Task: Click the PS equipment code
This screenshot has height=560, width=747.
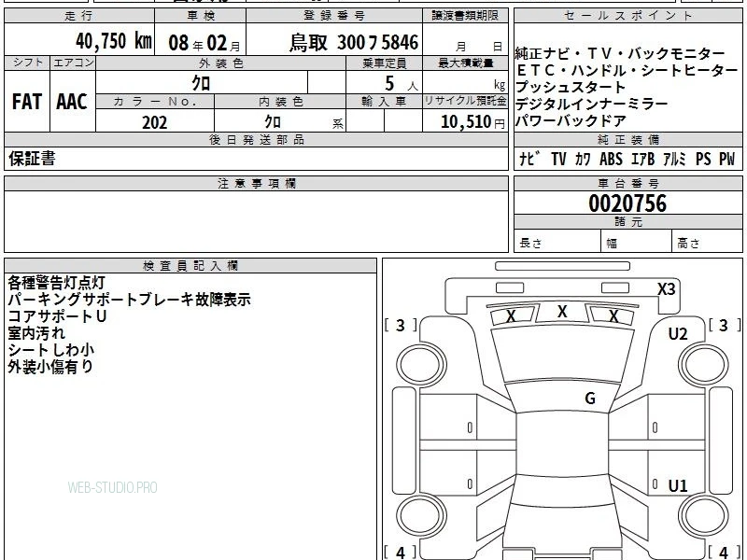Action: pos(703,159)
